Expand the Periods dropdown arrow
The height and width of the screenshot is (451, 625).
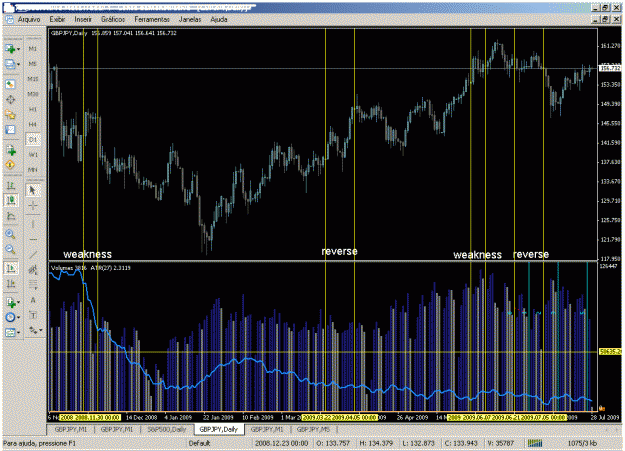click(x=19, y=318)
